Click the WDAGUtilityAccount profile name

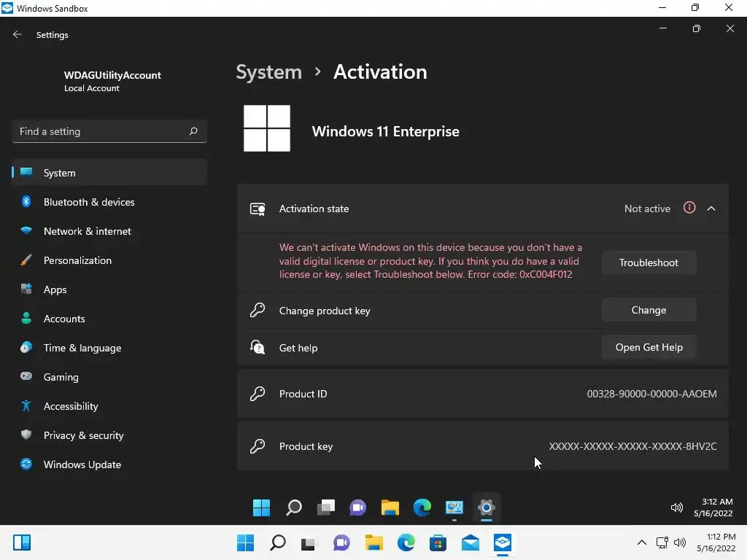coord(112,75)
